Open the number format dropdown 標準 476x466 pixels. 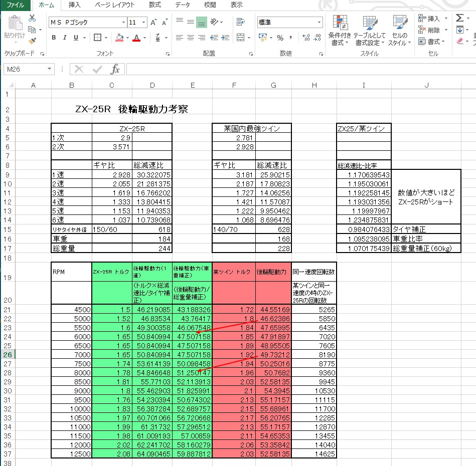[319, 22]
